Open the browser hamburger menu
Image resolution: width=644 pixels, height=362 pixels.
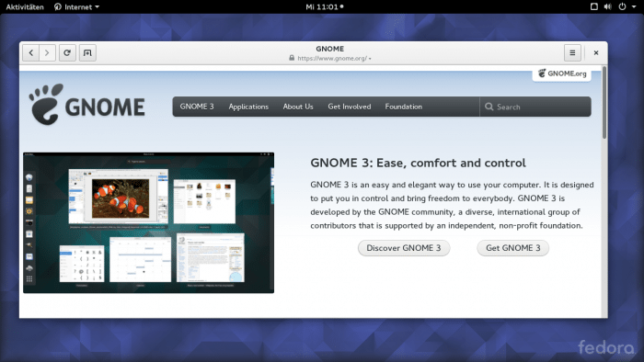[x=572, y=53]
